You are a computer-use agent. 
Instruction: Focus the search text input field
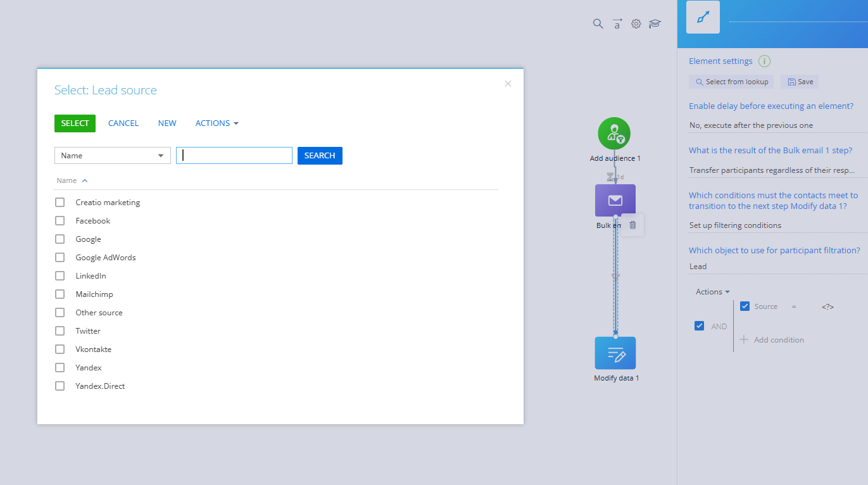pos(234,156)
